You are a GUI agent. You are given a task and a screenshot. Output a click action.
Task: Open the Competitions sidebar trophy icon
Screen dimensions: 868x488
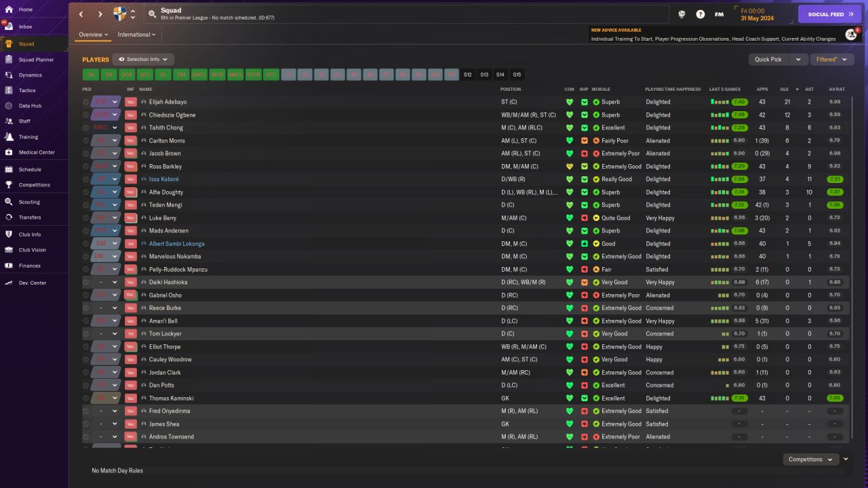tap(8, 184)
